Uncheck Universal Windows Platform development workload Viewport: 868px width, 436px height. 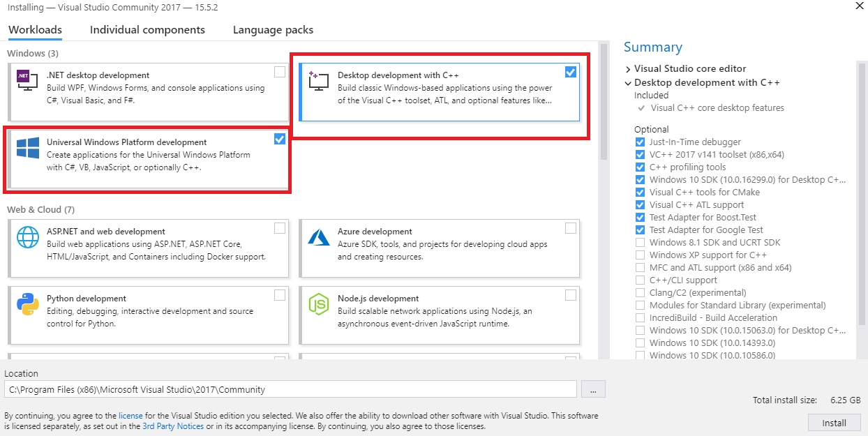point(280,139)
